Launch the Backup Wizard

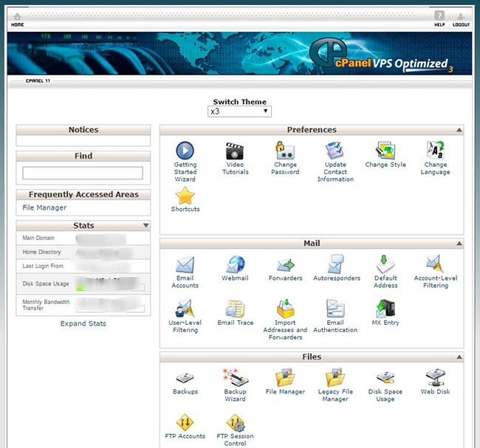[x=235, y=385]
